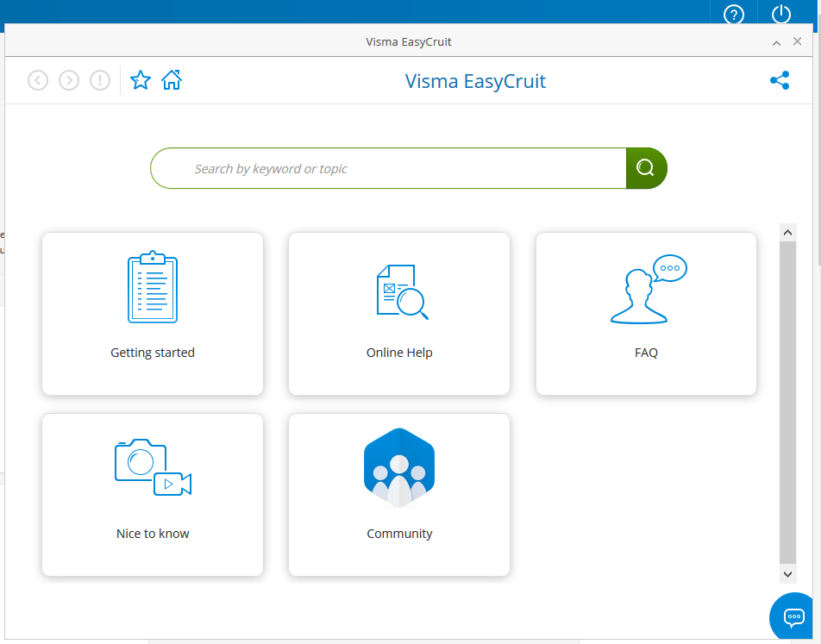
Task: Select the Getting started label
Action: point(153,353)
